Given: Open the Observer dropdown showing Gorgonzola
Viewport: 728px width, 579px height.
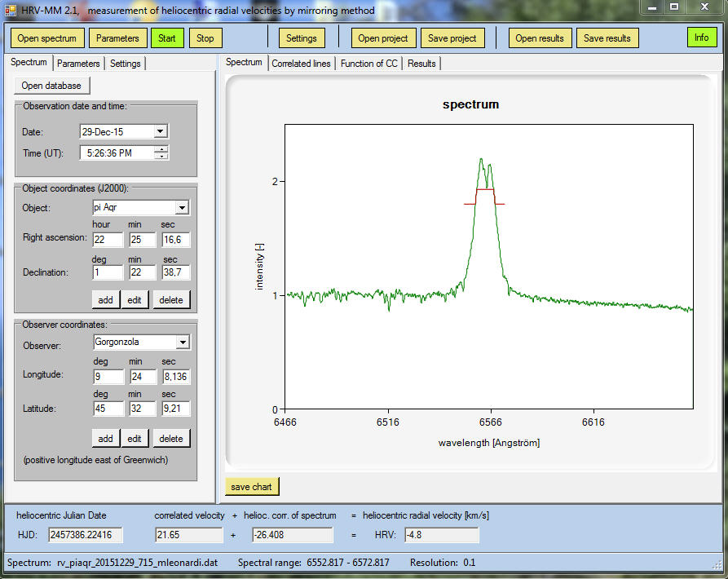Looking at the screenshot, I should point(182,343).
